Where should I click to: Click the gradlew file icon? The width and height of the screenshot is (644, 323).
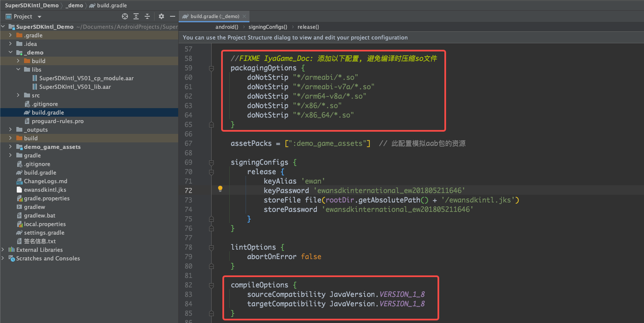tap(19, 207)
